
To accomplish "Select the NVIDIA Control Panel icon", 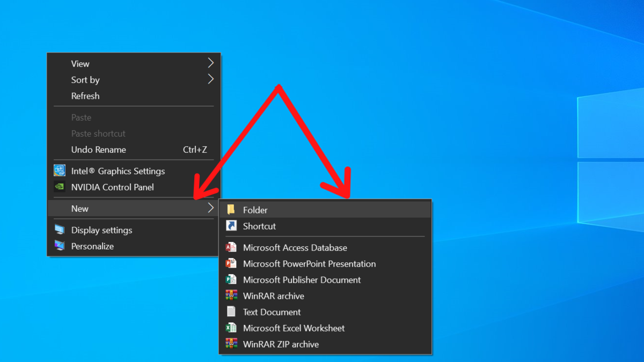I will click(x=60, y=187).
